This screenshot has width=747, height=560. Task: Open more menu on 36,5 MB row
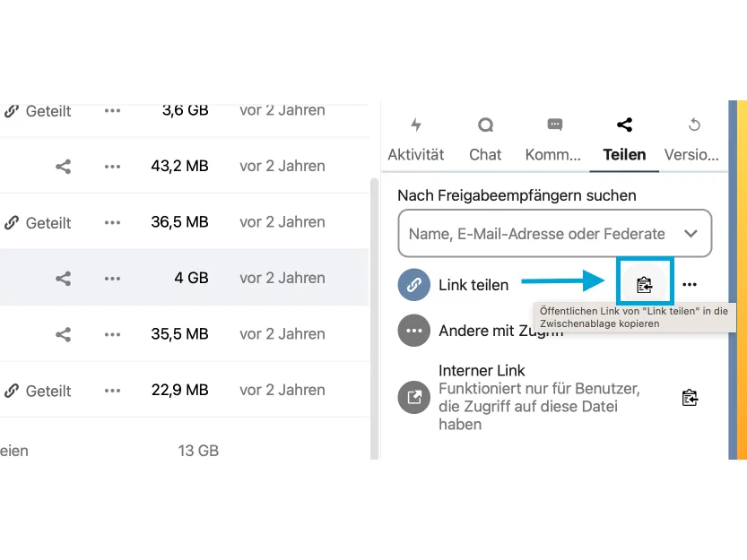click(x=112, y=222)
